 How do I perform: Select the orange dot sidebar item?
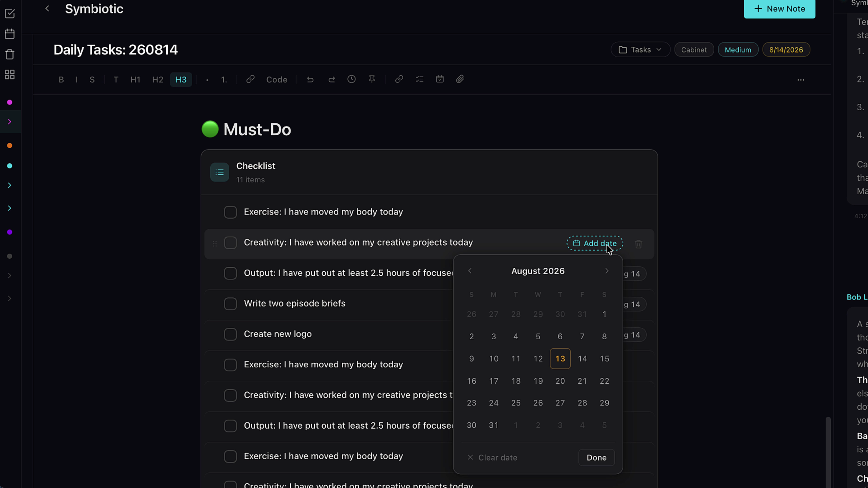10,146
